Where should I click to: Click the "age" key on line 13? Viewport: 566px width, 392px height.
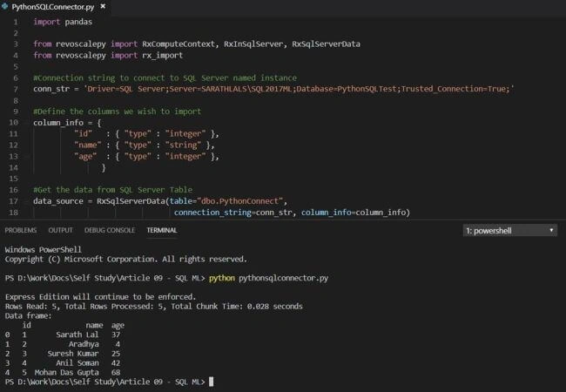(85, 156)
